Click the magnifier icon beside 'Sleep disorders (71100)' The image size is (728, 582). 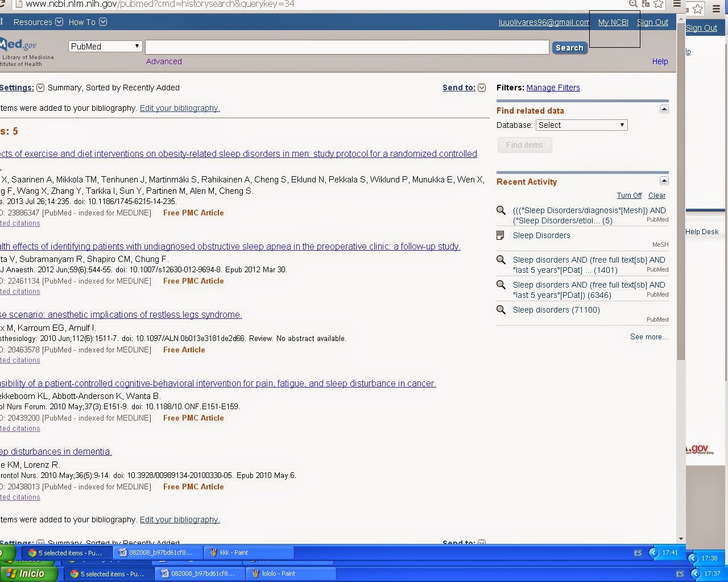[x=501, y=310]
